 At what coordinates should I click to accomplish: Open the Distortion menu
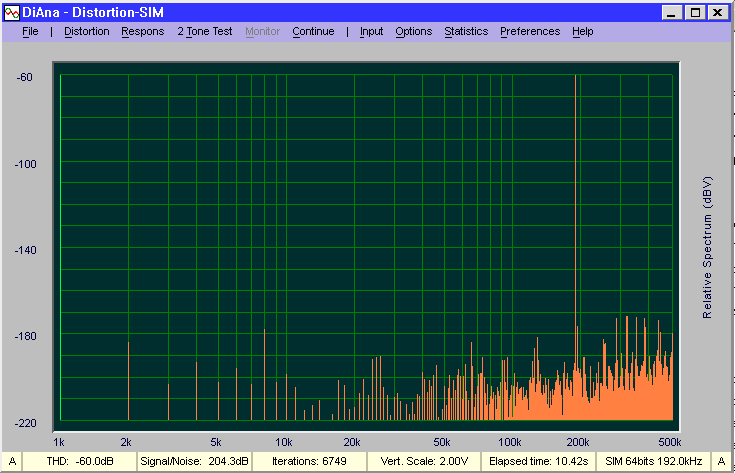[x=87, y=31]
